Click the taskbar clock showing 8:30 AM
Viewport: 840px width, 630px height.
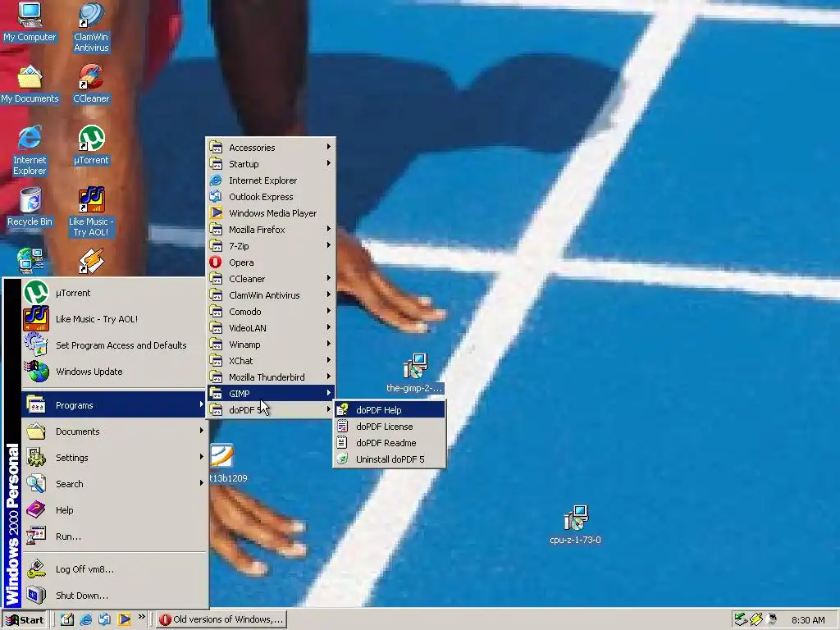click(x=808, y=620)
